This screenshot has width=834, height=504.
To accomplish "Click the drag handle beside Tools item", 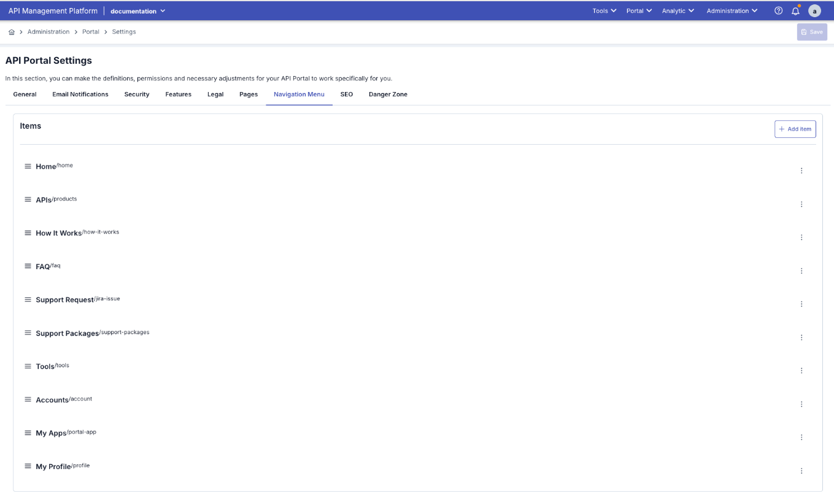I will [28, 365].
